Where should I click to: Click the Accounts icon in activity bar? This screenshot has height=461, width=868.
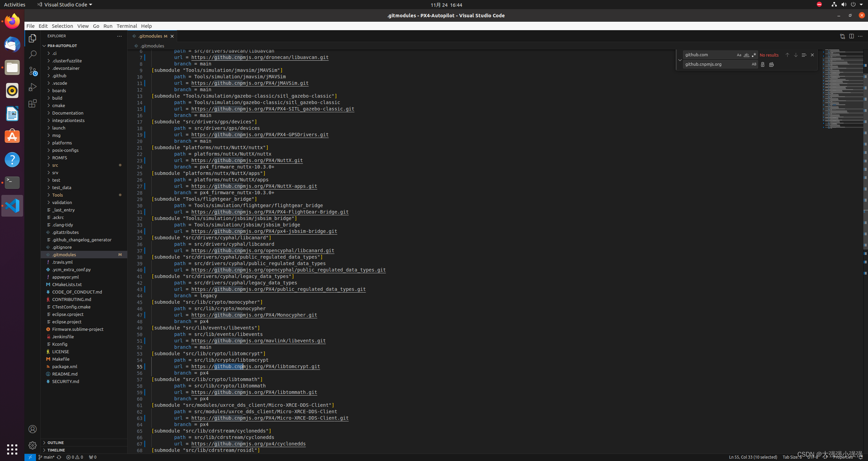[33, 429]
